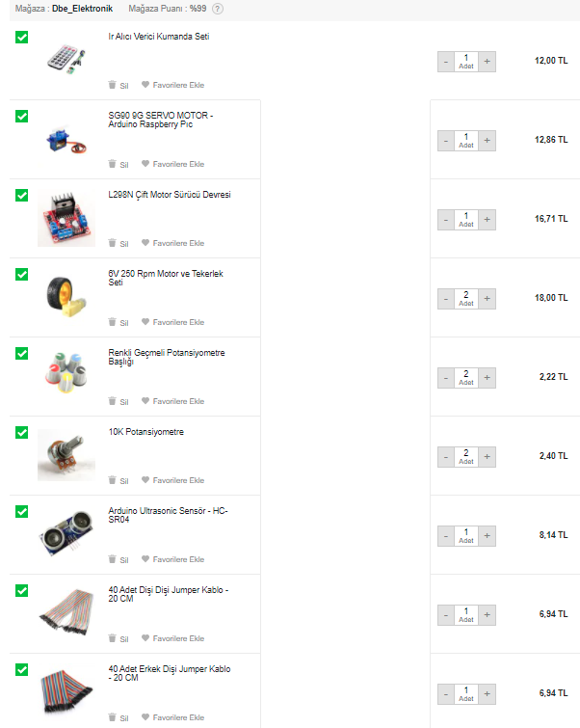Click trash icon for 40 Adet Dişi Dişi Jumper Kablo
The image size is (580, 728).
point(113,638)
